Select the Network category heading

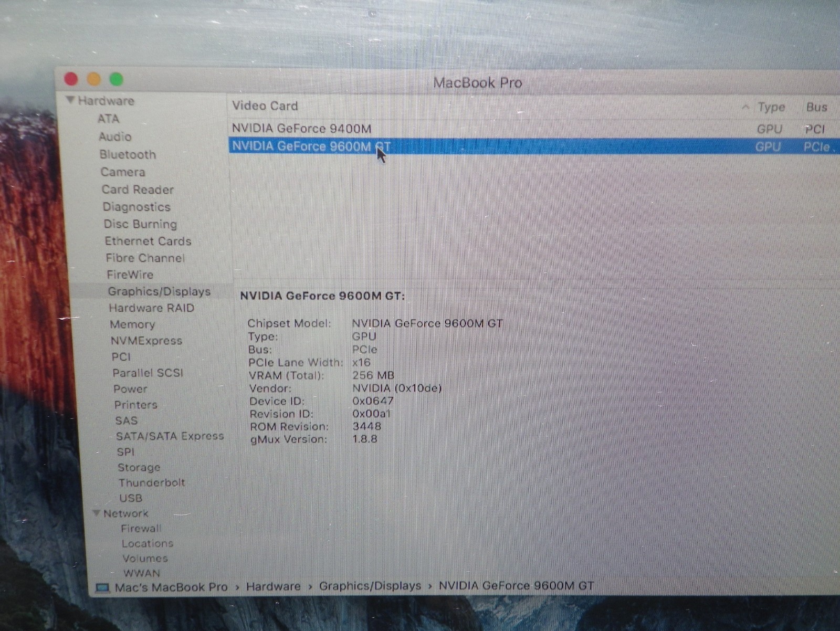coord(126,513)
